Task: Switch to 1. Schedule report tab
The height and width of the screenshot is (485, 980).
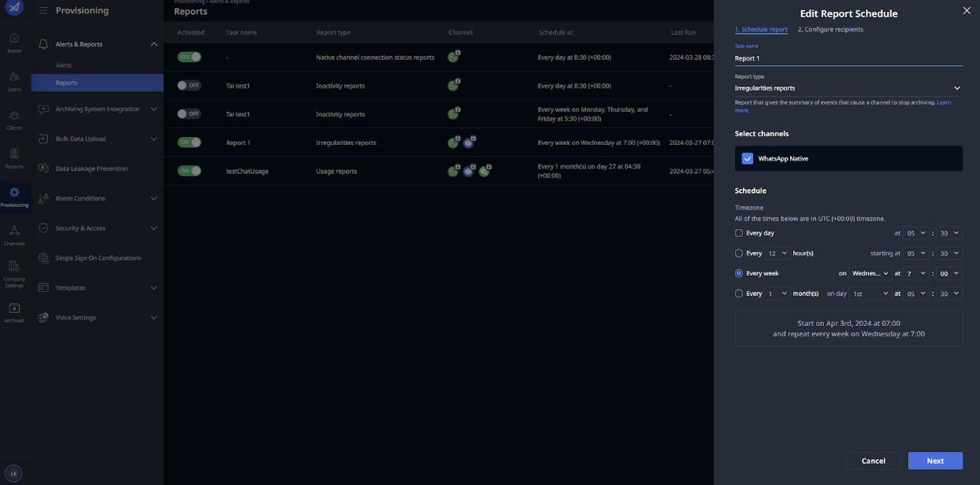Action: (761, 29)
